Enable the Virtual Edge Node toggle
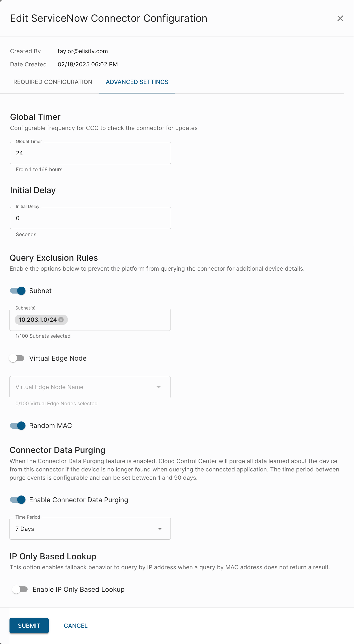Screen dimensions: 354x644 tap(17, 358)
